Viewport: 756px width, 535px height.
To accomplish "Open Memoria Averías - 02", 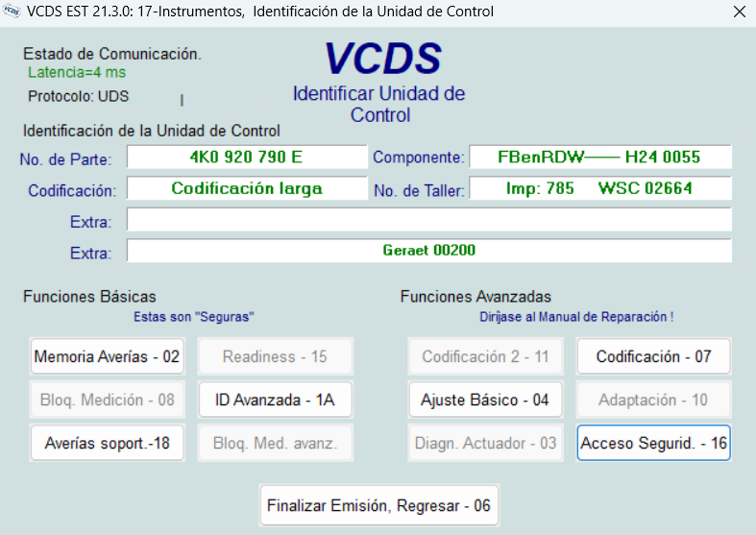I will (107, 356).
